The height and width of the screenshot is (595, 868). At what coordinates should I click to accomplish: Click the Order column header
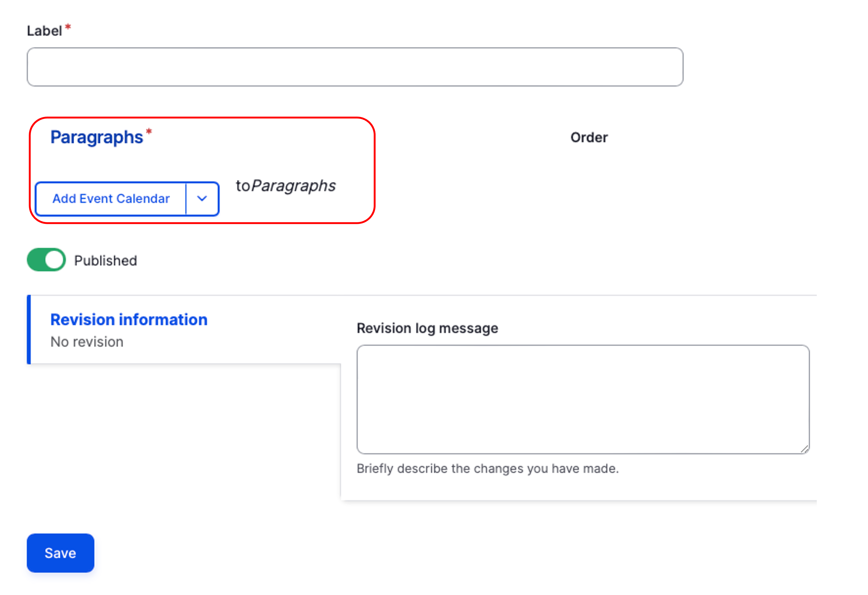589,138
